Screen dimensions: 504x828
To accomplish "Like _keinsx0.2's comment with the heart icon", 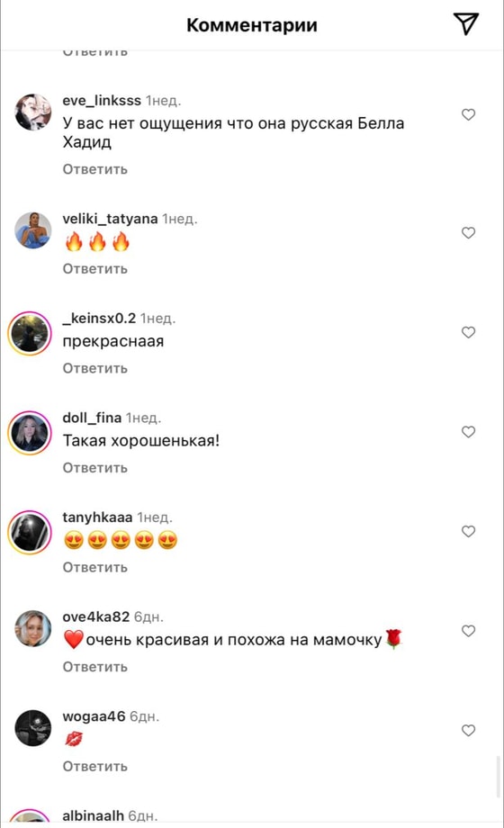I will 468,332.
